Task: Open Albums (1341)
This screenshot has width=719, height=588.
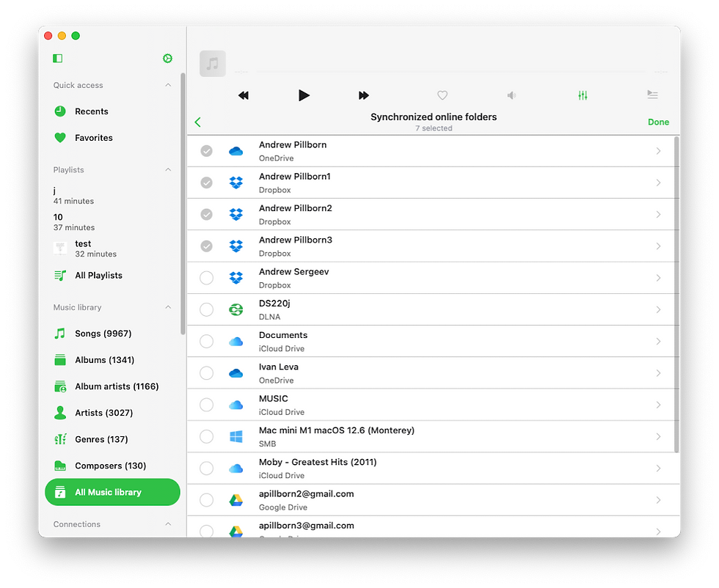Action: coord(112,360)
